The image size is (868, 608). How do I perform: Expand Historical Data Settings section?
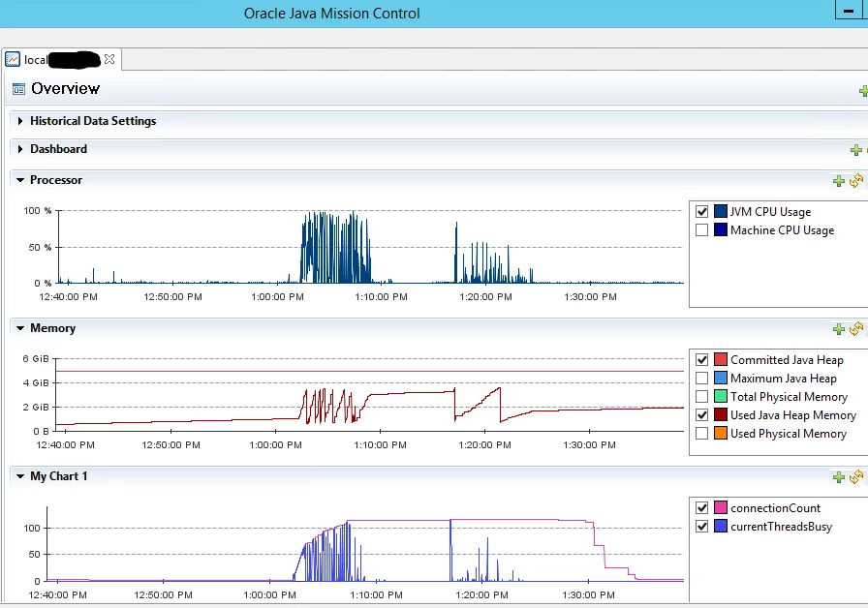click(20, 121)
